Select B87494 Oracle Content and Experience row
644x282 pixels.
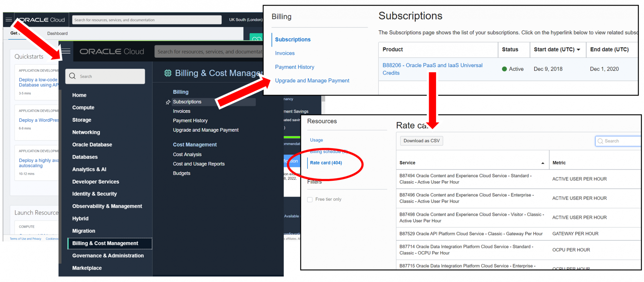coord(518,179)
